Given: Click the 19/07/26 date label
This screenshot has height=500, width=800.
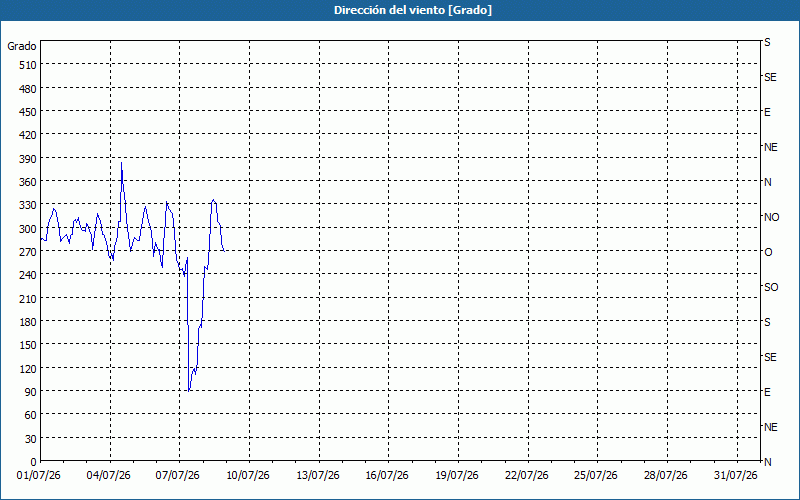Looking at the screenshot, I should pyautogui.click(x=457, y=476).
